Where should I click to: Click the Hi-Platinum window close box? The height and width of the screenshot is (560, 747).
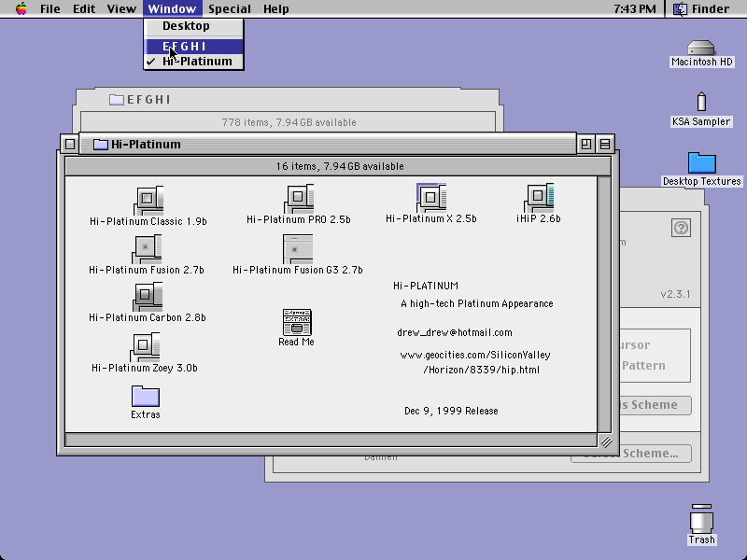click(x=70, y=144)
